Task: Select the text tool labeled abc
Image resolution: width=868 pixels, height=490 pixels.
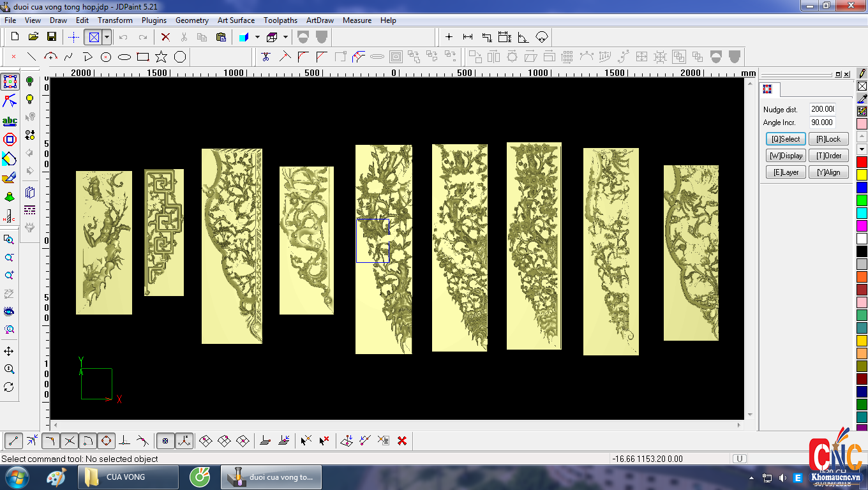Action: [x=10, y=121]
